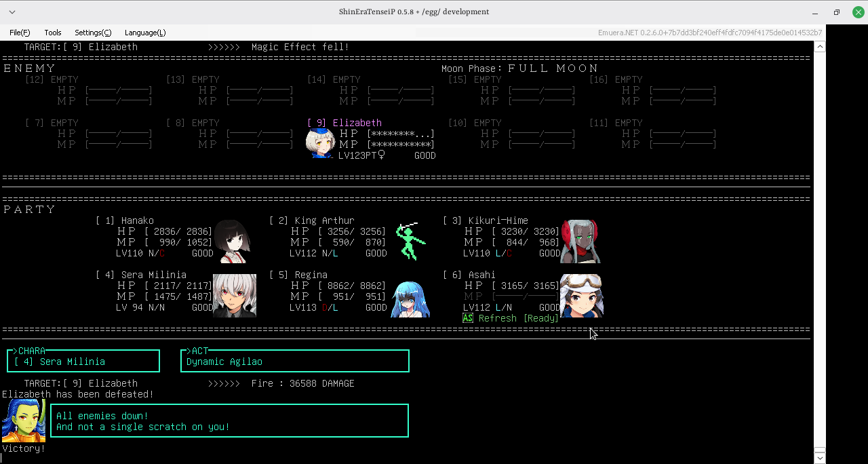Click the window menu chevron in title bar

pos(12,12)
